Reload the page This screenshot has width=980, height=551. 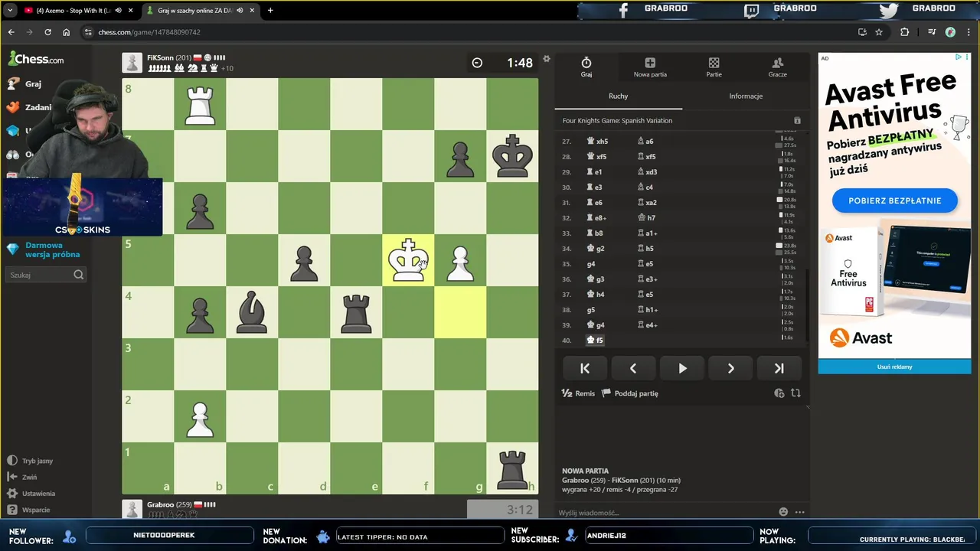[47, 32]
